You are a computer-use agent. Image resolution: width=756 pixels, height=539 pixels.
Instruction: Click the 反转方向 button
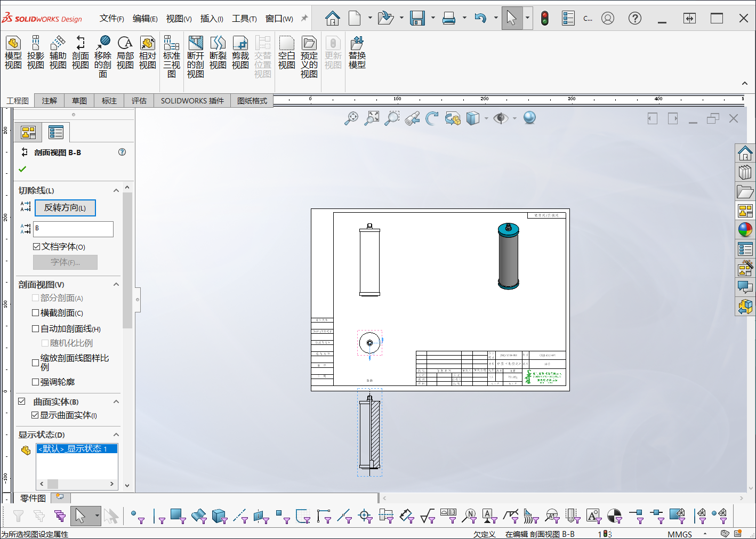(65, 208)
